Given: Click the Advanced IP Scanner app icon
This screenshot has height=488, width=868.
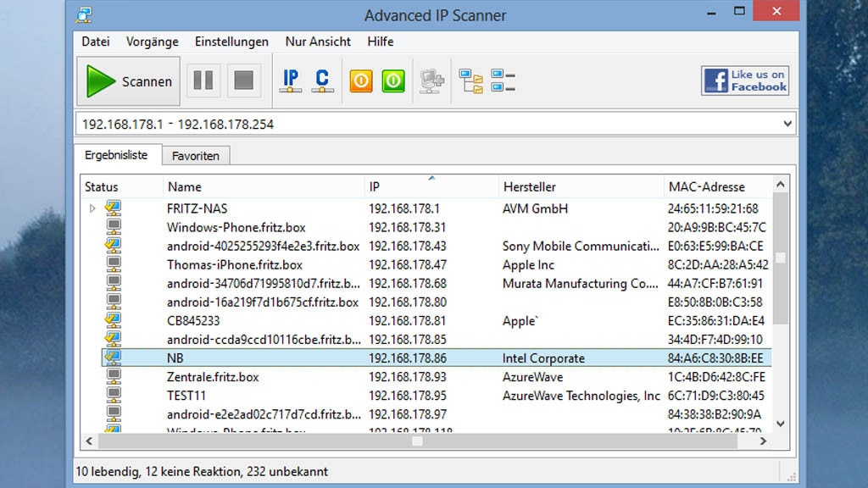Looking at the screenshot, I should (83, 14).
